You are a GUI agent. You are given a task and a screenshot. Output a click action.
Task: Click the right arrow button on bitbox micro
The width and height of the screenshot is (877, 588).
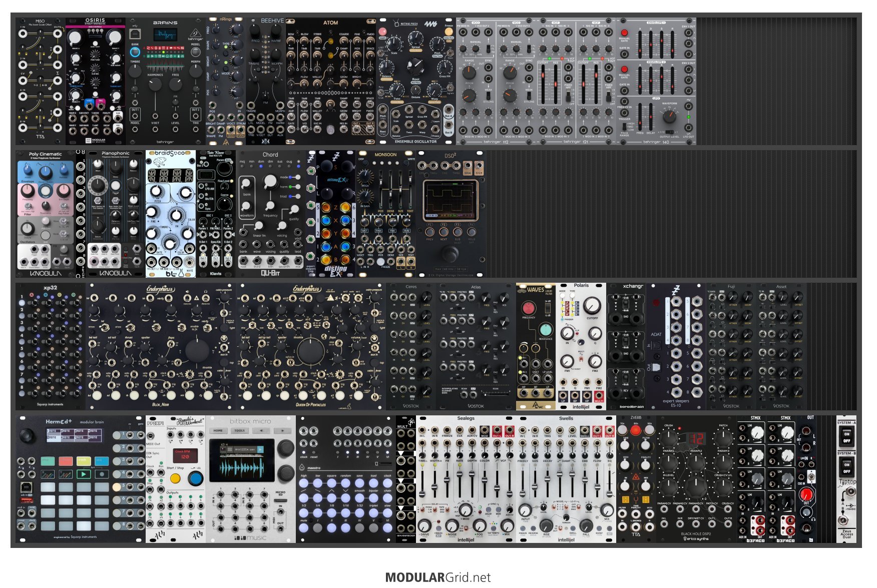coord(282,430)
